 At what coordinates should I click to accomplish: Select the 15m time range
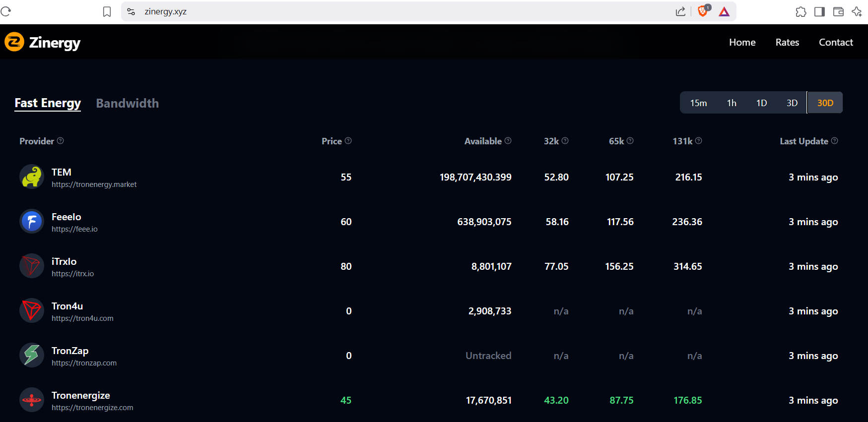pyautogui.click(x=698, y=103)
